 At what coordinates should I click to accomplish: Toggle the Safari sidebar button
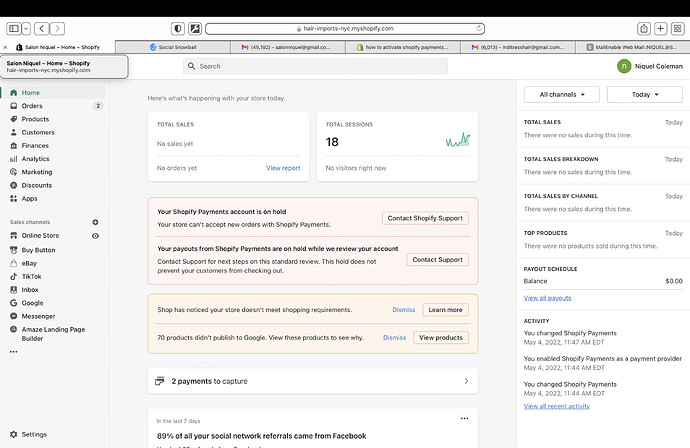(x=14, y=29)
